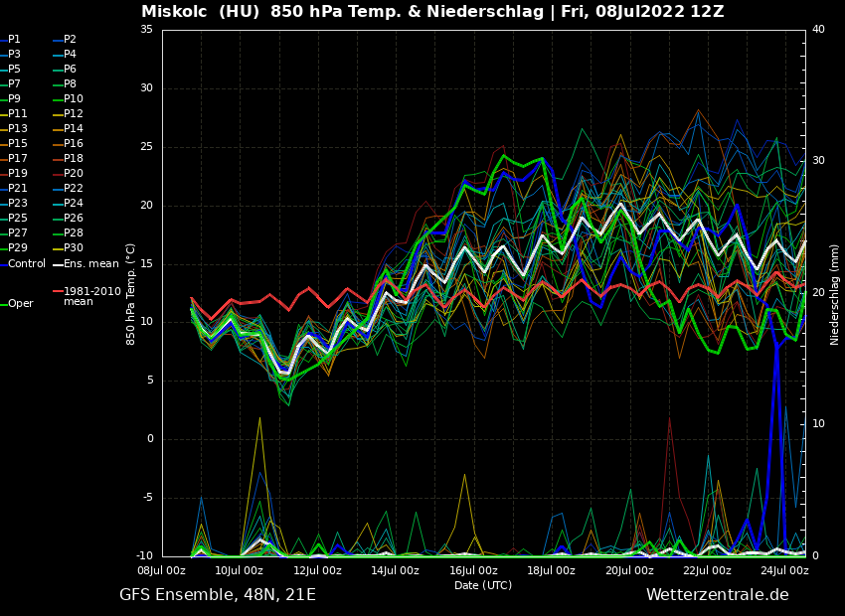Click the Date (UTC) axis label
The width and height of the screenshot is (845, 616).
pos(483,585)
